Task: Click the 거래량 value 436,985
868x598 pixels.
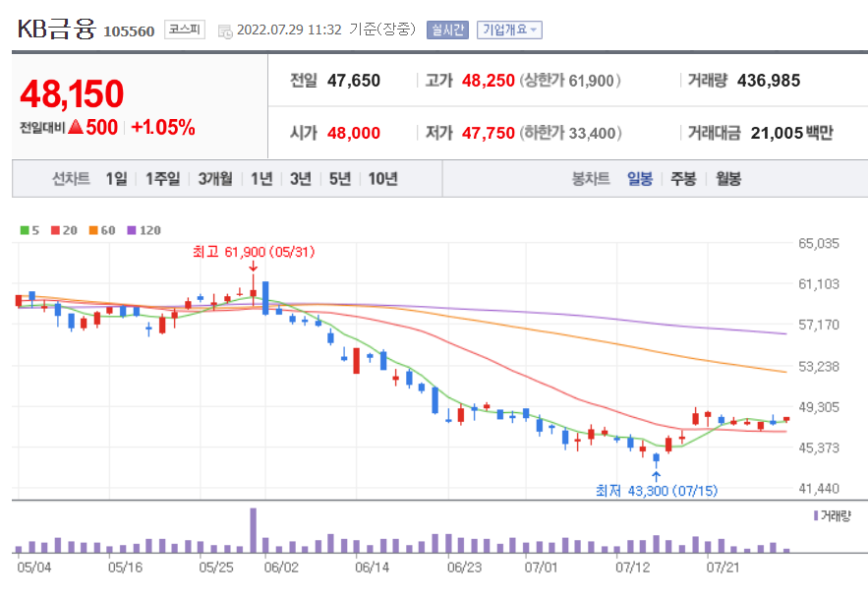Action: pyautogui.click(x=769, y=81)
